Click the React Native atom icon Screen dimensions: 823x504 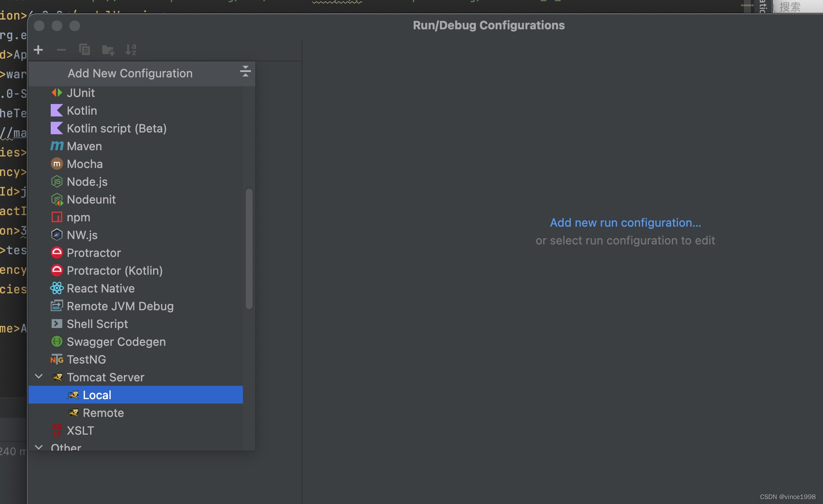57,288
